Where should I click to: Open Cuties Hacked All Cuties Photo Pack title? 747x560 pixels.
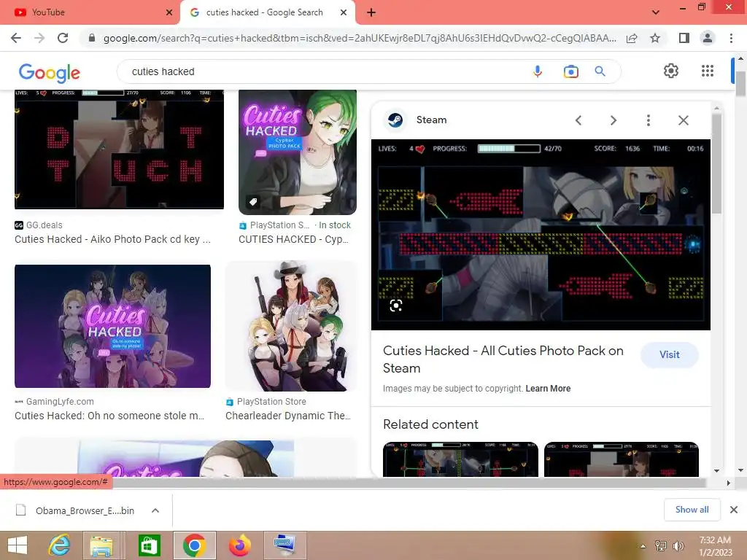pyautogui.click(x=503, y=359)
